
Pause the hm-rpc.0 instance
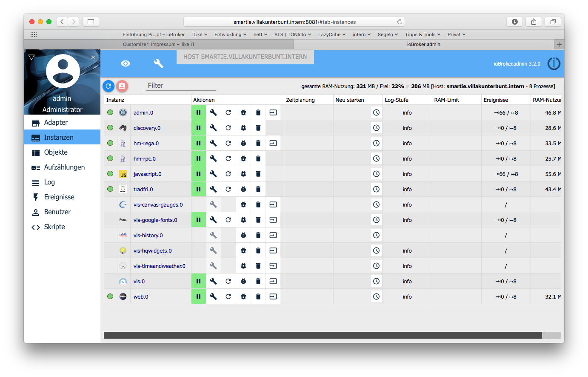(x=199, y=158)
